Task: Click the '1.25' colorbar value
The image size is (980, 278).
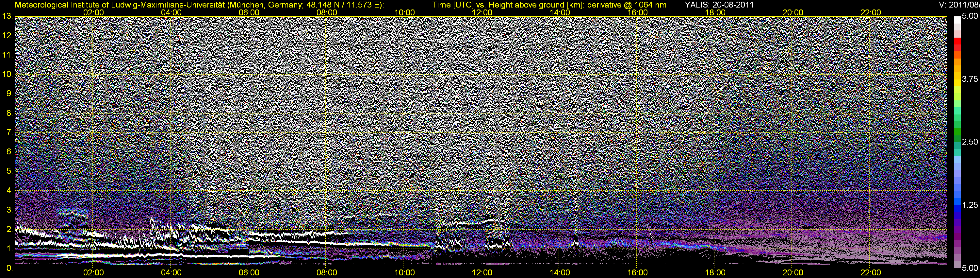Action: [x=970, y=205]
